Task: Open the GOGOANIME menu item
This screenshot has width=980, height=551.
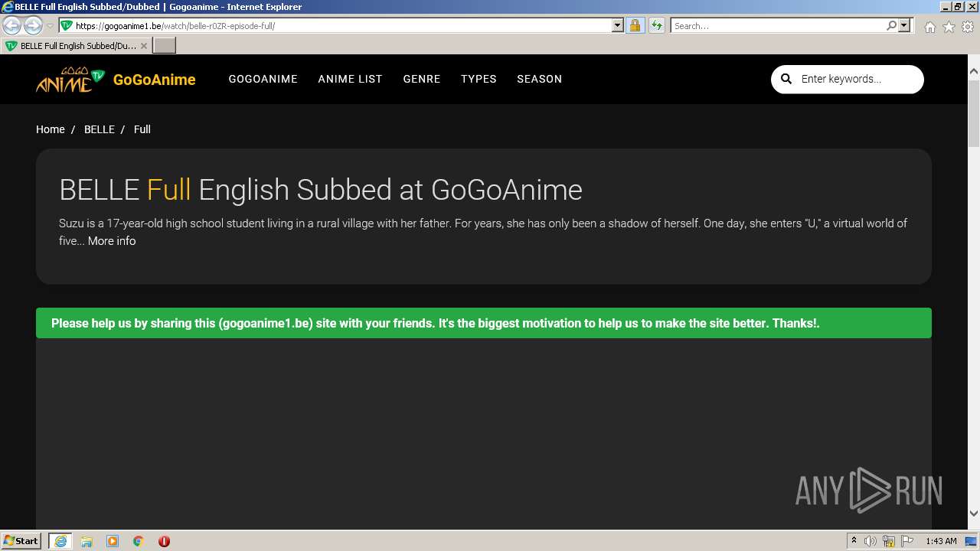Action: click(263, 79)
